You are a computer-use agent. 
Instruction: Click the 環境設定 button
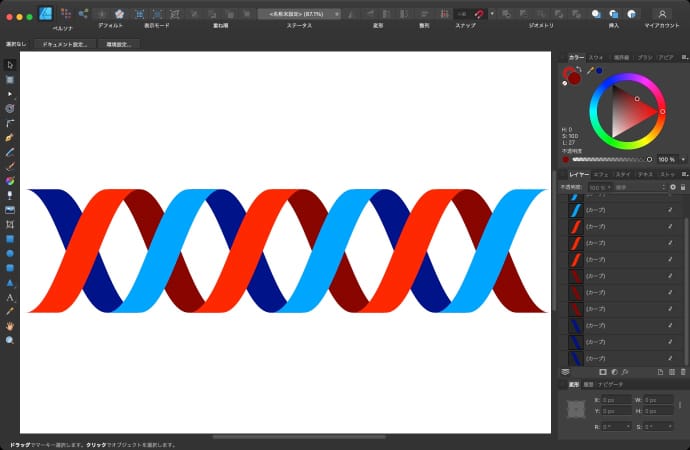pyautogui.click(x=119, y=45)
